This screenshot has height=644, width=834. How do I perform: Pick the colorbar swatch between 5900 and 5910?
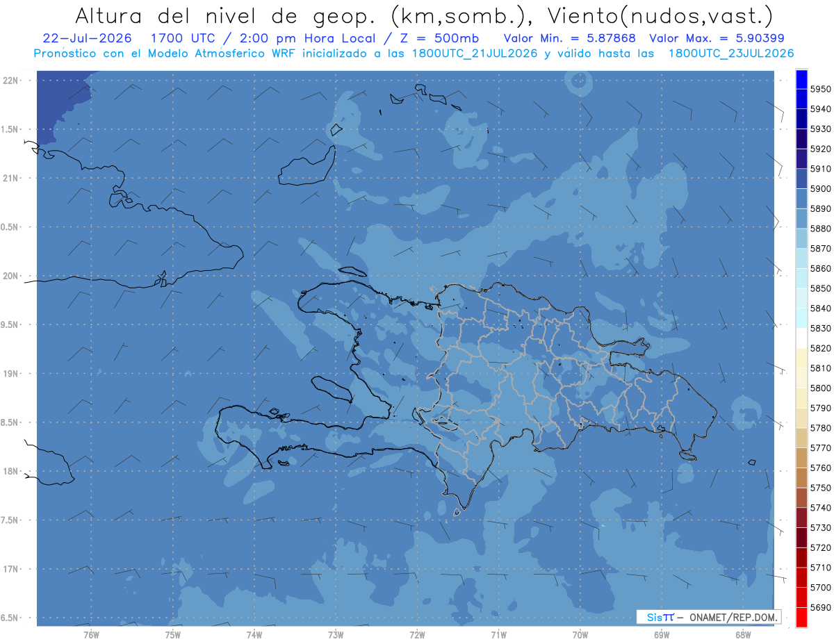tap(801, 179)
